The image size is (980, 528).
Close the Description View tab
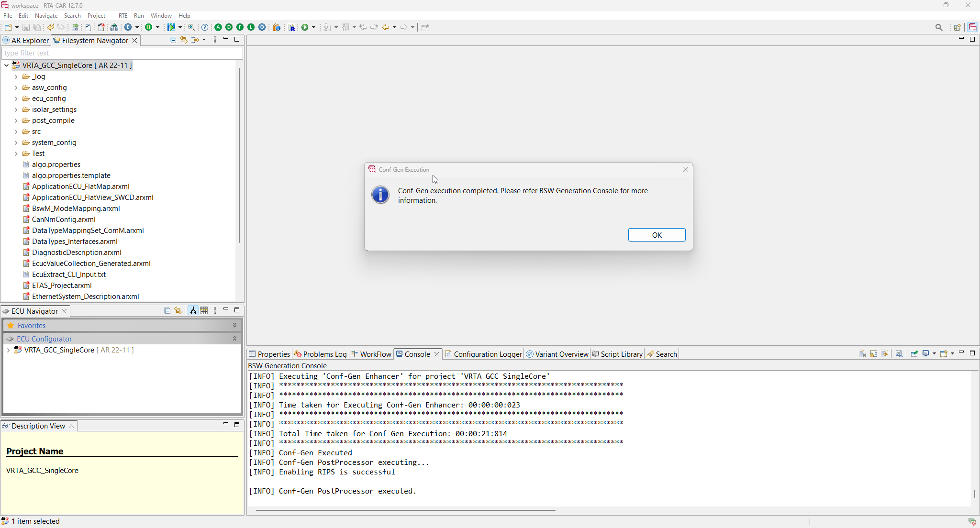tap(72, 426)
